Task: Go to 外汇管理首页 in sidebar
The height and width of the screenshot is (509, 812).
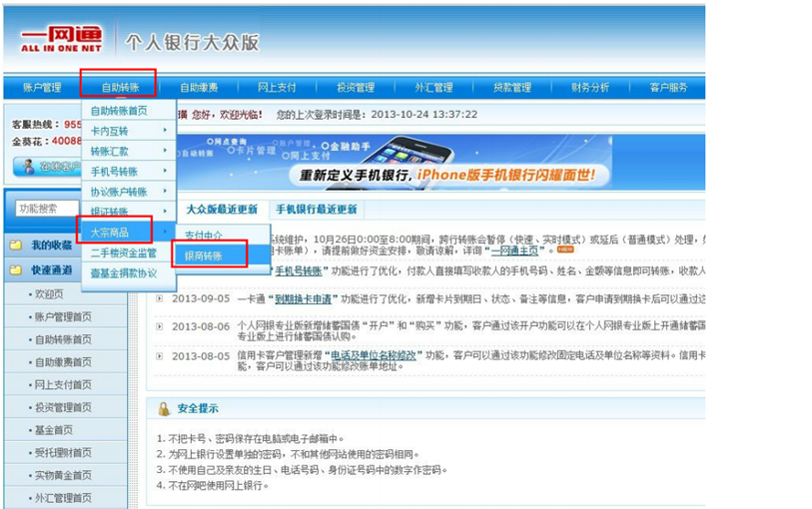Action: click(63, 498)
